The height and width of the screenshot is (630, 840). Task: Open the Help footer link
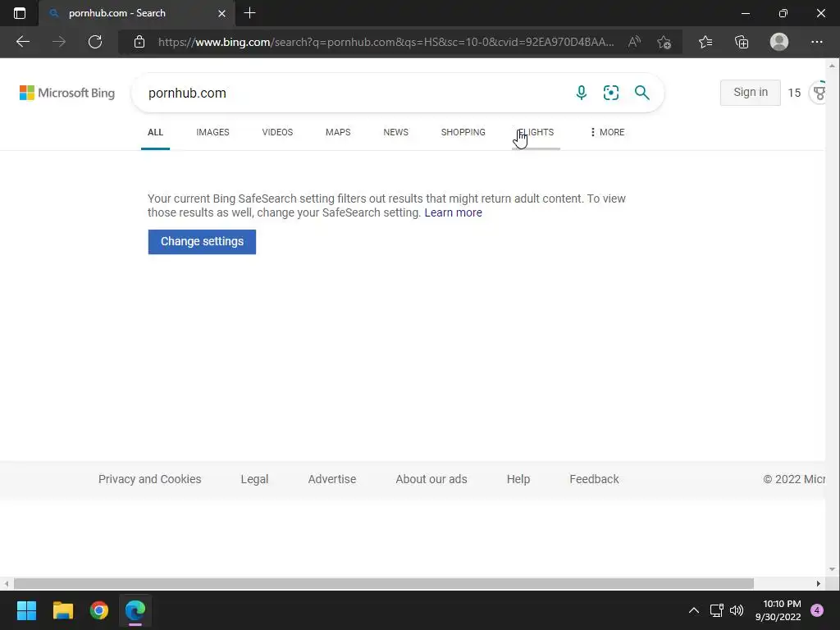(518, 479)
